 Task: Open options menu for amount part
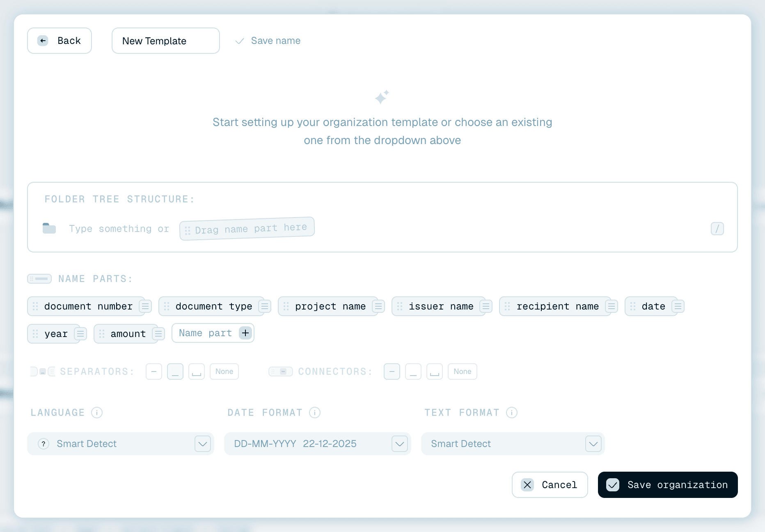158,334
